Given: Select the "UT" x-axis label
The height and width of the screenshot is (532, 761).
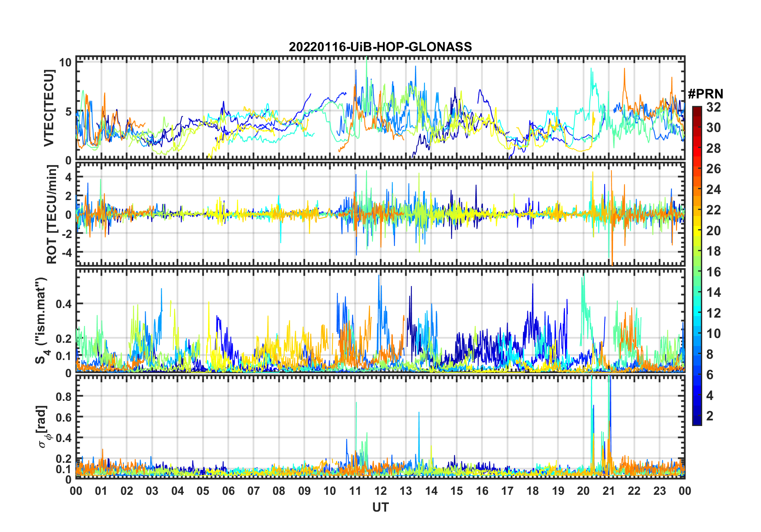Looking at the screenshot, I should (x=380, y=507).
